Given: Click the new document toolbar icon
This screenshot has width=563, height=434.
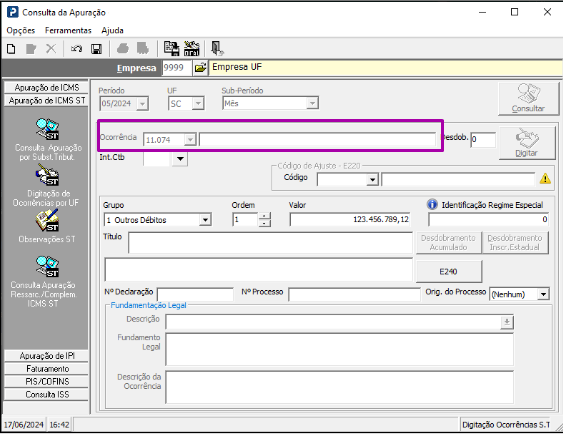Looking at the screenshot, I should click(x=11, y=48).
